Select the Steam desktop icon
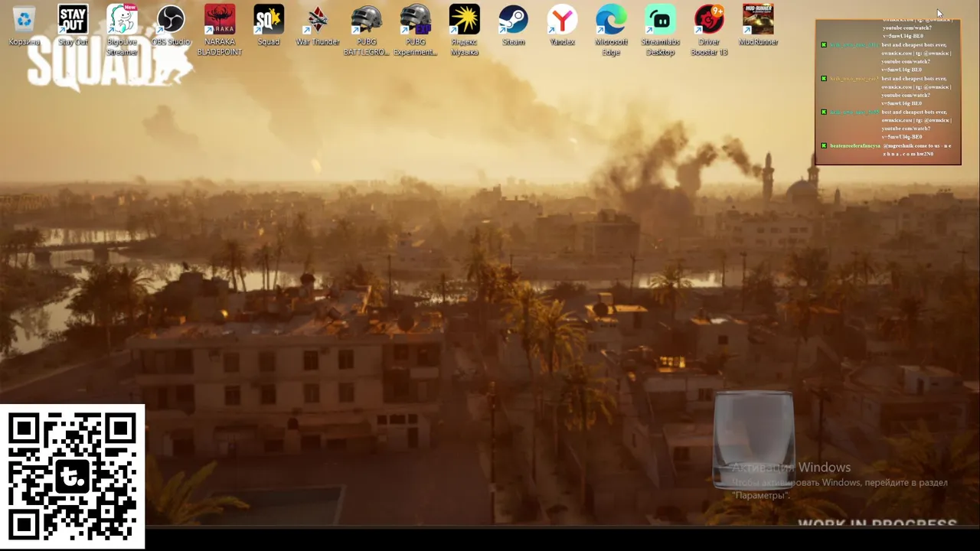980x551 pixels. [513, 25]
